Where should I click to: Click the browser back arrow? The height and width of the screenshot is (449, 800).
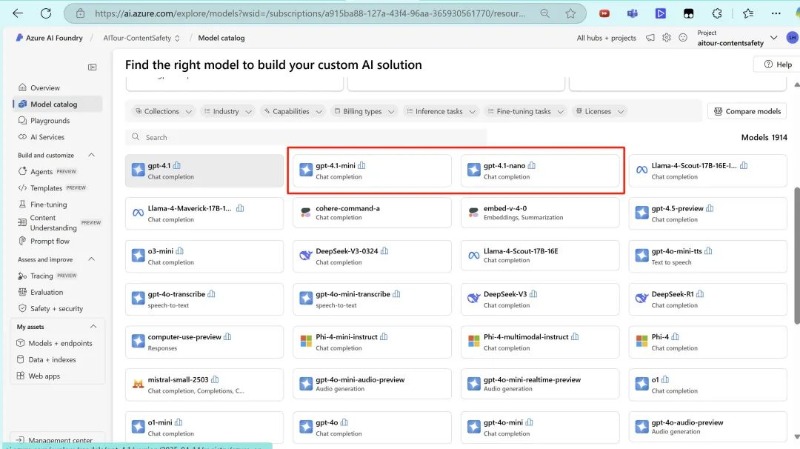(18, 14)
